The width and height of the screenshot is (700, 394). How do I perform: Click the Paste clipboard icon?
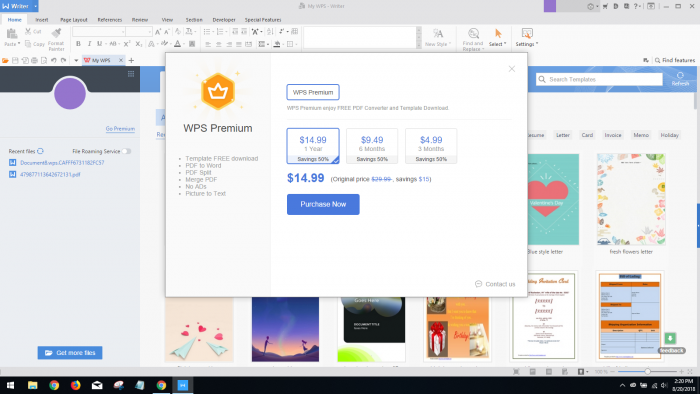coord(12,33)
